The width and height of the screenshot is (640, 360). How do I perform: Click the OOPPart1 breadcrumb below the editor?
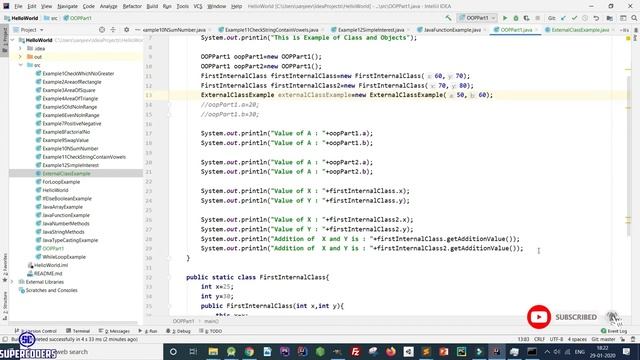(183, 321)
